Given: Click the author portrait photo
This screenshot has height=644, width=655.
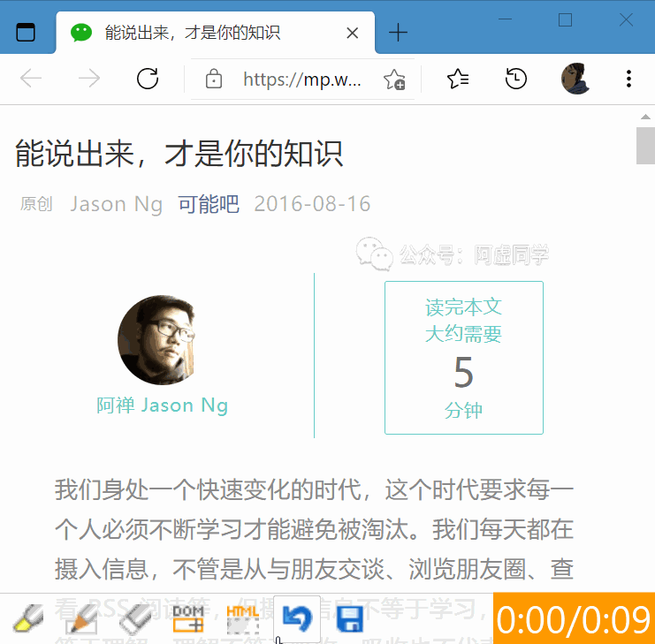Looking at the screenshot, I should (156, 340).
